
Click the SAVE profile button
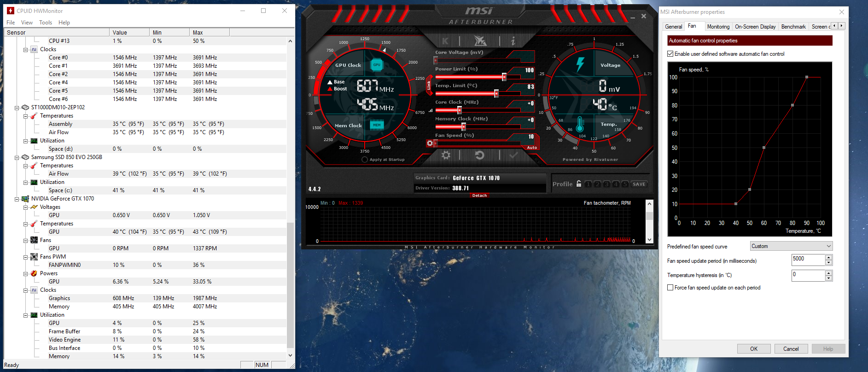tap(639, 184)
